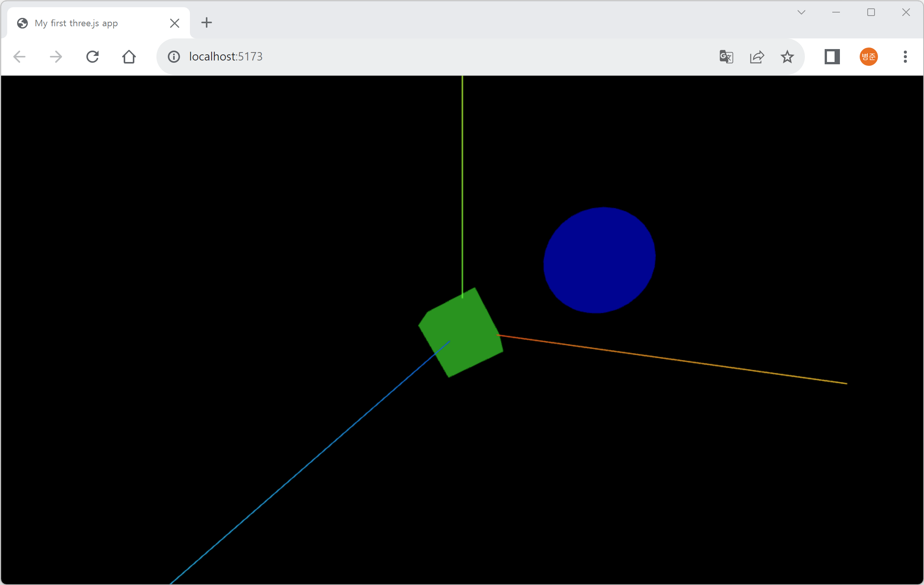Open Chrome three-dot menu

point(905,57)
